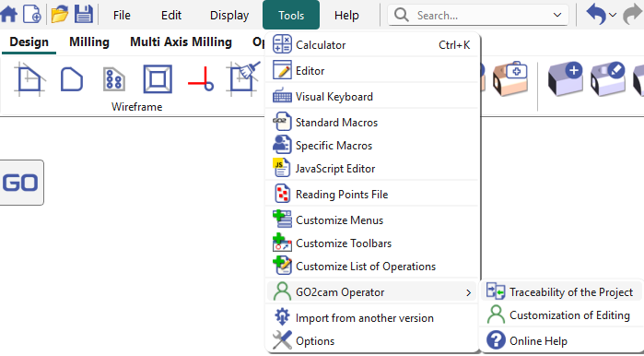Switch to the Multi Axis Milling tab
The height and width of the screenshot is (356, 644).
click(x=181, y=42)
